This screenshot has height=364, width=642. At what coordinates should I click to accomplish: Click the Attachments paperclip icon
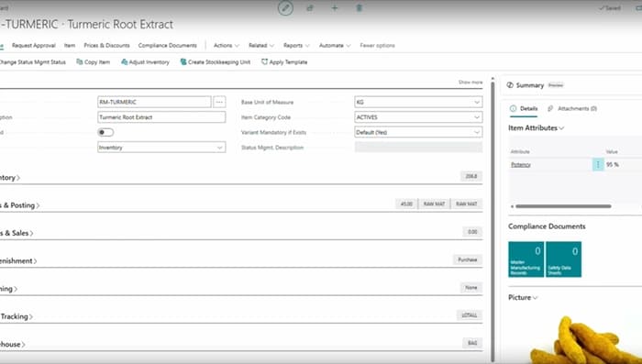coord(550,108)
